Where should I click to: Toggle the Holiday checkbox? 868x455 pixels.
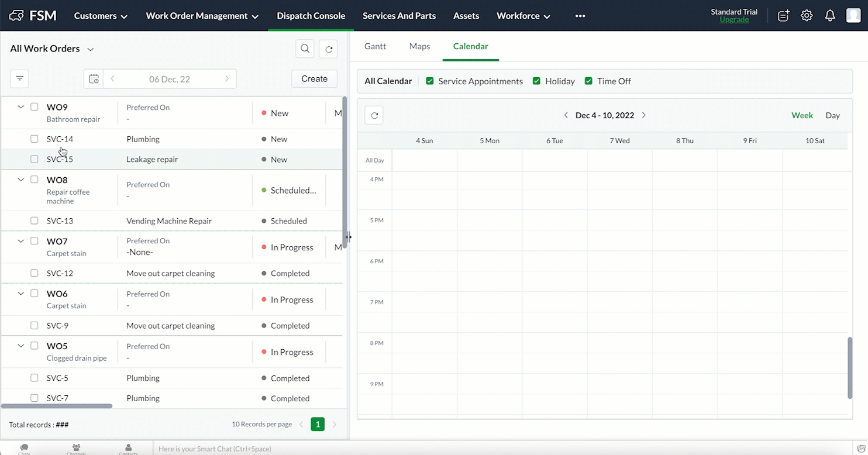[536, 81]
